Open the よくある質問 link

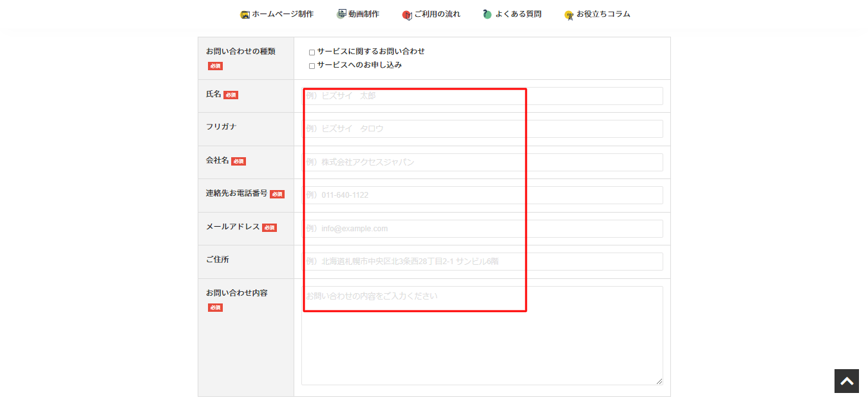coord(518,14)
